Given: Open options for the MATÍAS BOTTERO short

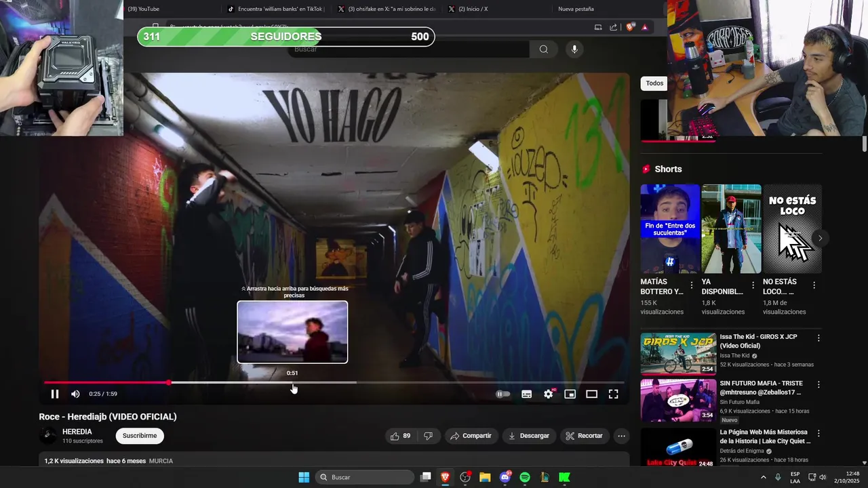Looking at the screenshot, I should point(692,285).
